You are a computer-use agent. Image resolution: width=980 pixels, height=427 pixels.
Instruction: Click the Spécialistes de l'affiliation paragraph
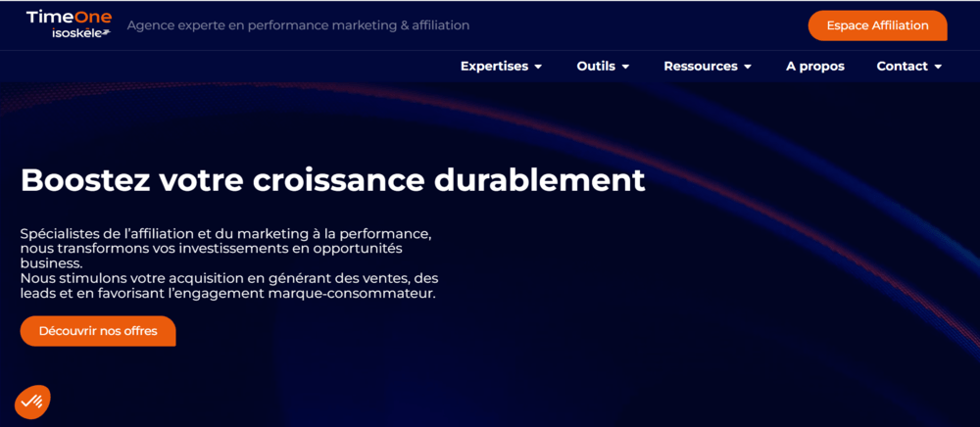point(225,248)
